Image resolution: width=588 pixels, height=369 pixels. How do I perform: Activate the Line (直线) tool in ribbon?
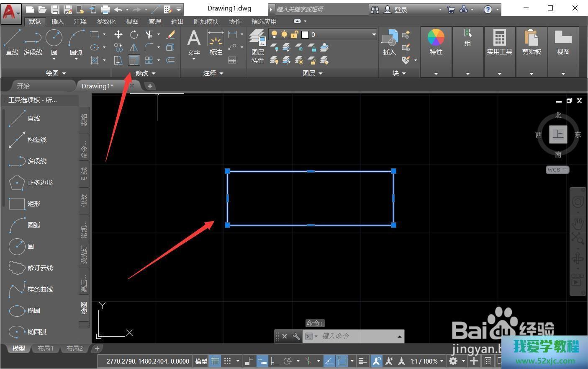[12, 42]
